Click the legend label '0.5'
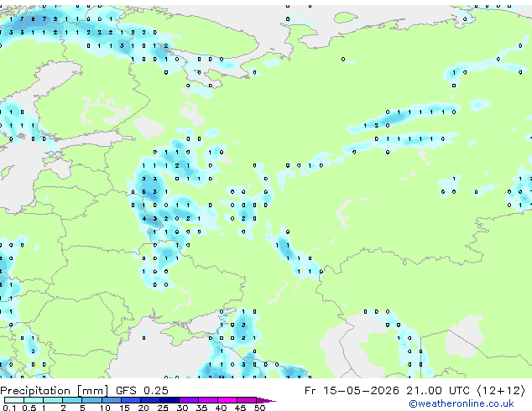532x411 pixels. pyautogui.click(x=29, y=408)
